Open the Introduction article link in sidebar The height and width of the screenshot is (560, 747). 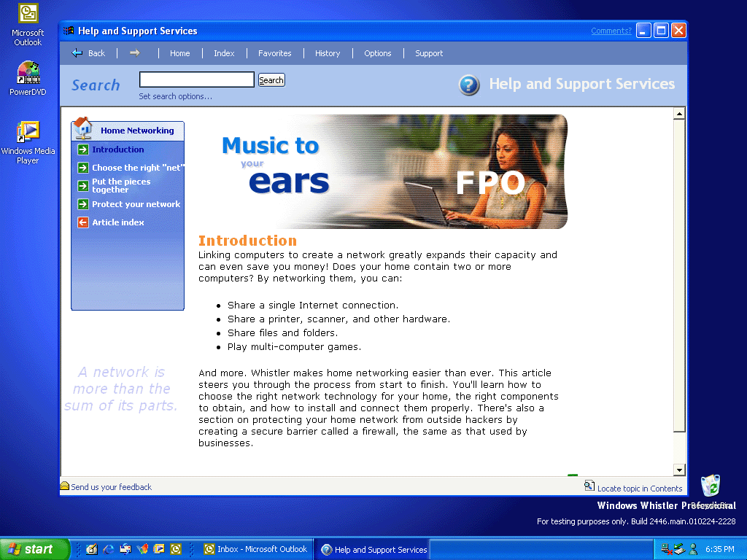pyautogui.click(x=117, y=149)
